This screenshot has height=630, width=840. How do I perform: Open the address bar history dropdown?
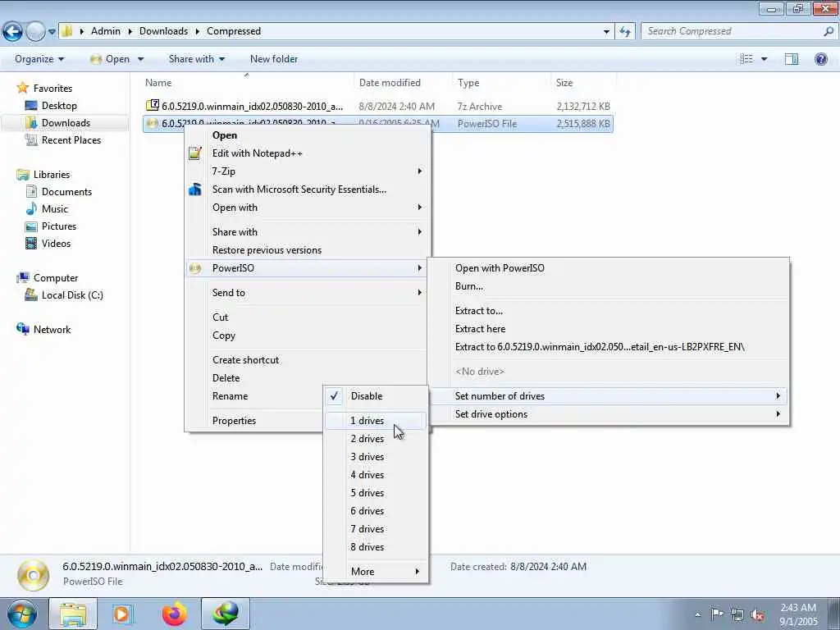[606, 32]
